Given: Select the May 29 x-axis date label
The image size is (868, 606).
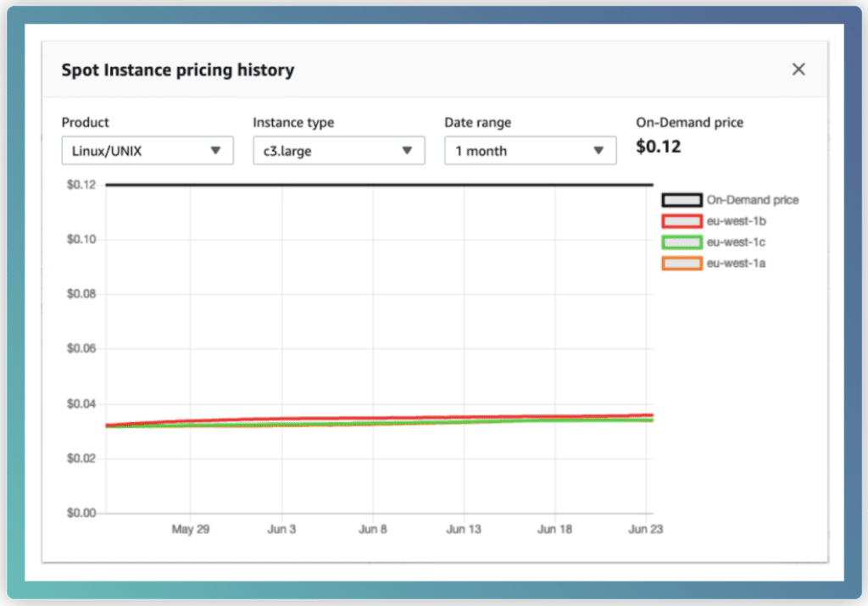Looking at the screenshot, I should (190, 530).
